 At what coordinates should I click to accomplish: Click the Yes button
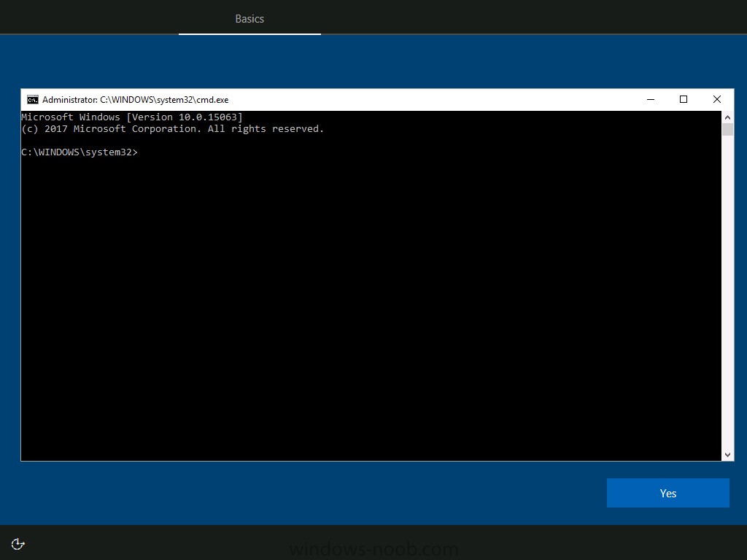(668, 493)
